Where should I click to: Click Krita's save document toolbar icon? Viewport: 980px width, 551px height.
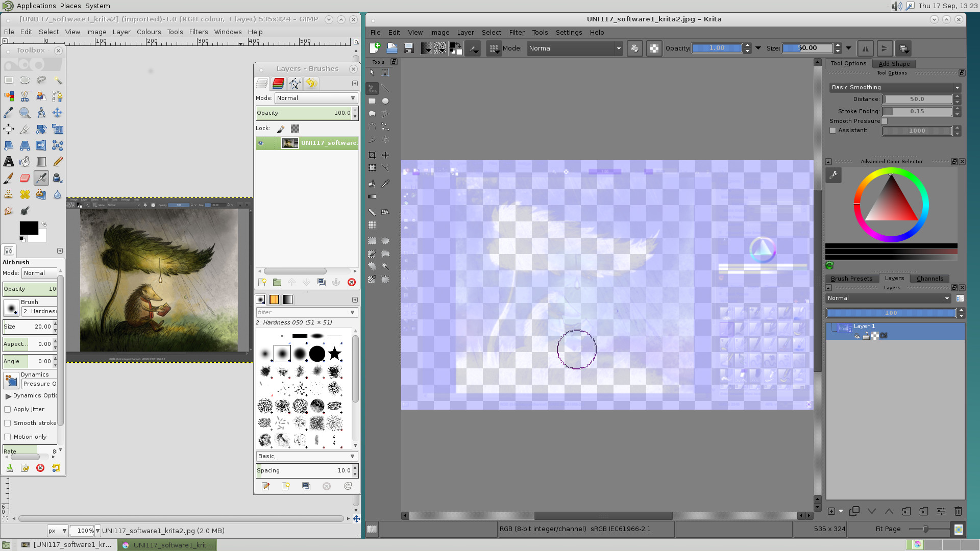408,48
